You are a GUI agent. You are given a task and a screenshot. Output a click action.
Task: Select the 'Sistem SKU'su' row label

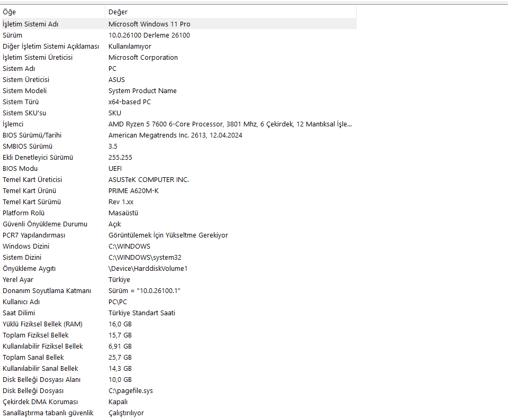(24, 113)
